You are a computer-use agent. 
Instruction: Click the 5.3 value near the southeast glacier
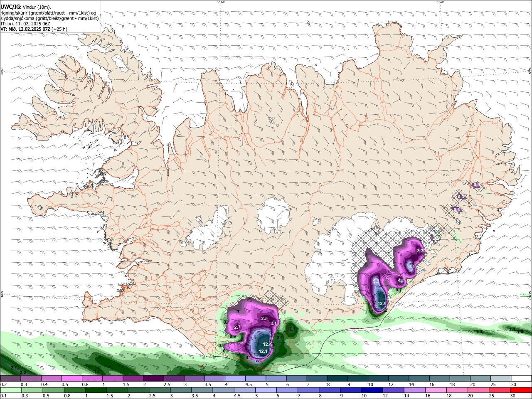(x=376, y=281)
